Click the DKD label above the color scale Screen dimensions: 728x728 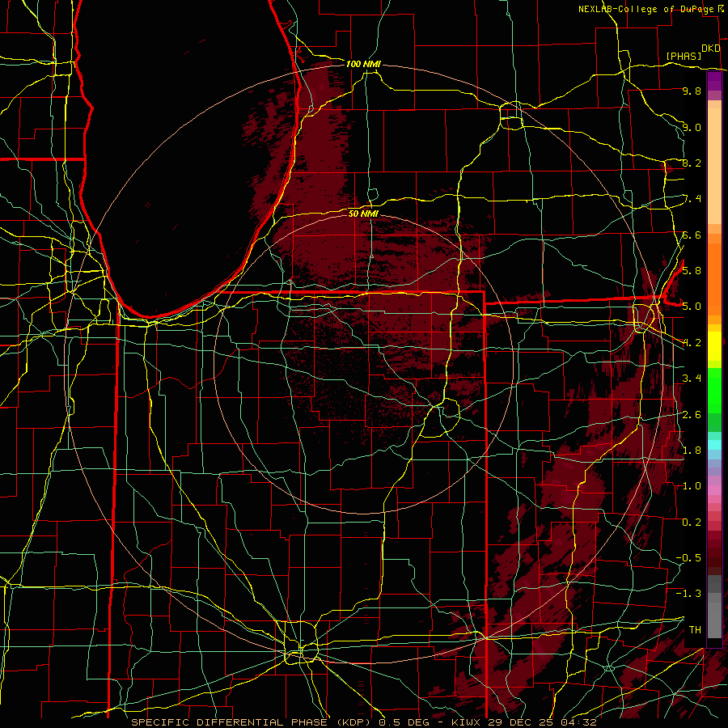pos(711,49)
